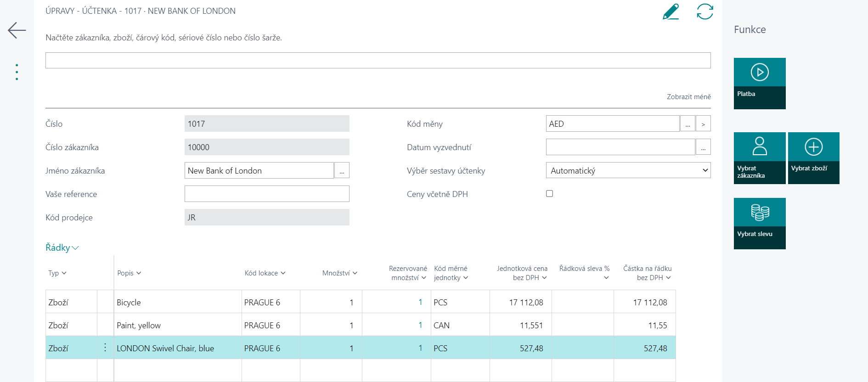This screenshot has width=868, height=382.
Task: Open the Výběr sestavy účtenky dropdown
Action: tap(628, 170)
